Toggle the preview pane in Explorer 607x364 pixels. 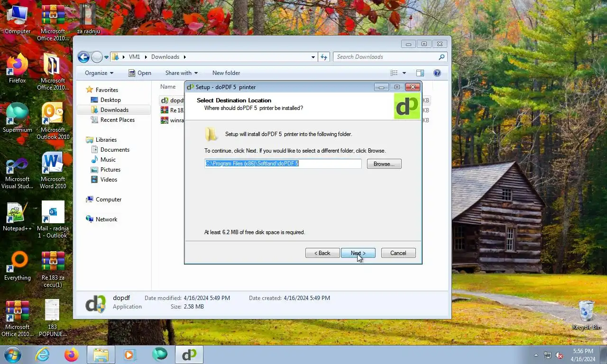click(420, 73)
